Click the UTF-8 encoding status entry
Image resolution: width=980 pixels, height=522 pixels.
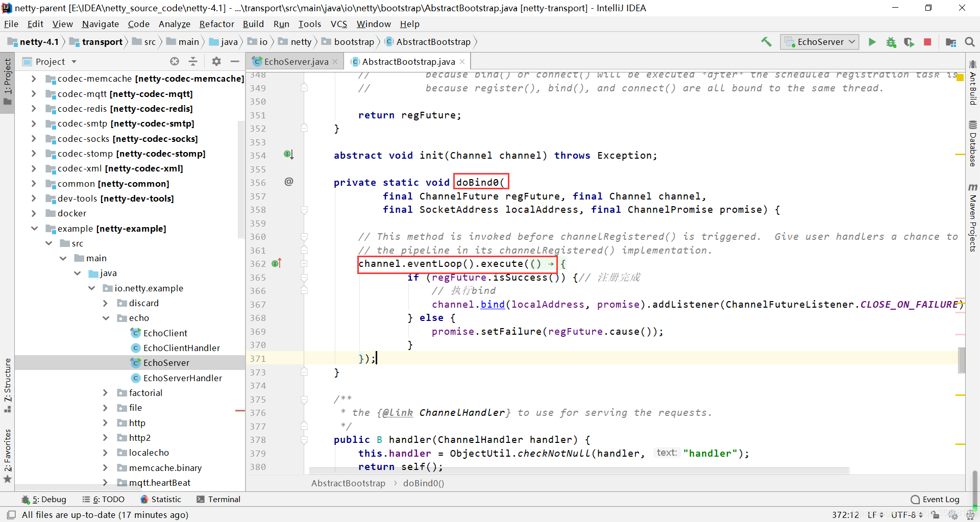click(907, 515)
